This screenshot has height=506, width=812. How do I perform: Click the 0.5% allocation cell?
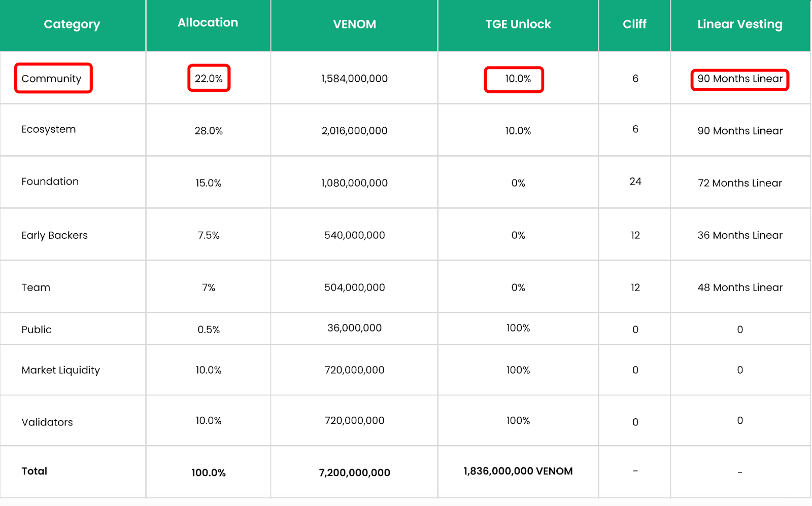(x=209, y=330)
